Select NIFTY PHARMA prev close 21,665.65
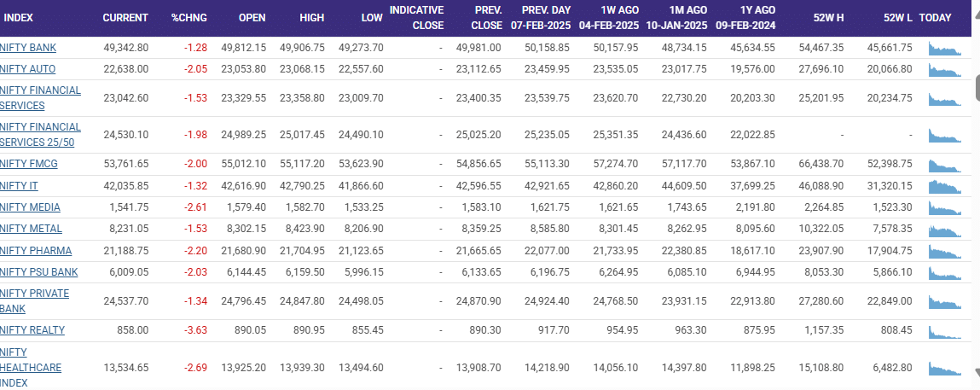The height and width of the screenshot is (390, 980). point(478,251)
